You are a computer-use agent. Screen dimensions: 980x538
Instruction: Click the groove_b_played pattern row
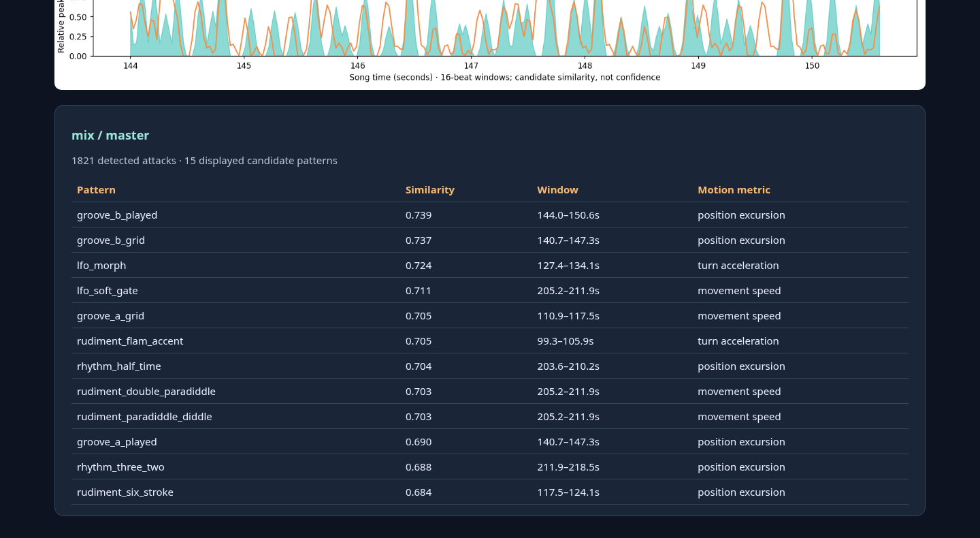pos(489,215)
